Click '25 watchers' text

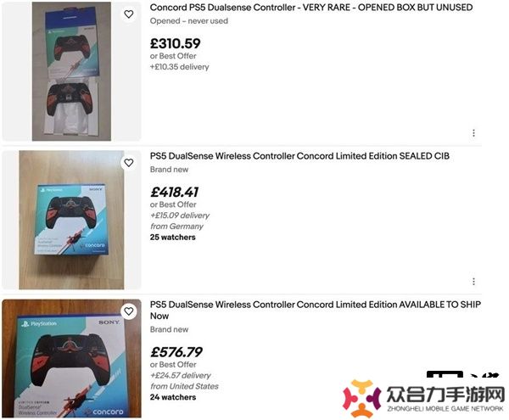coord(173,238)
